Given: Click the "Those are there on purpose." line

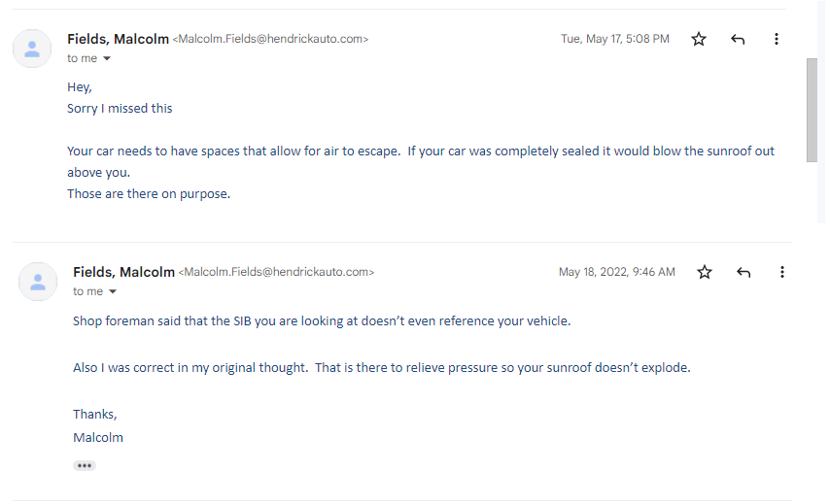Looking at the screenshot, I should click(149, 193).
